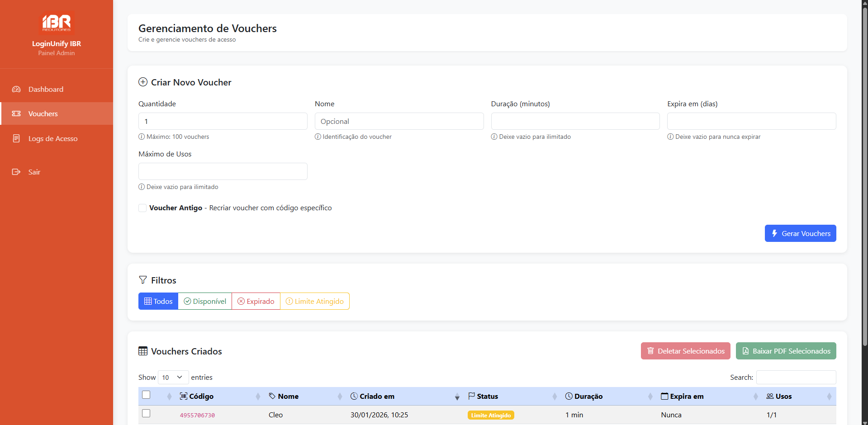The image size is (868, 425).
Task: Select the checkbox for voucher 4955706730
Action: pos(146,413)
